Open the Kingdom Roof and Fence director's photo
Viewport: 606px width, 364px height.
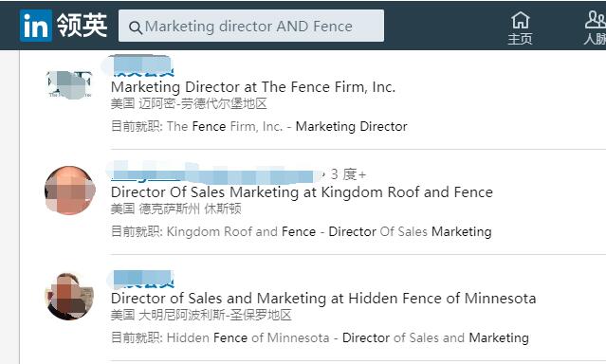pyautogui.click(x=69, y=191)
